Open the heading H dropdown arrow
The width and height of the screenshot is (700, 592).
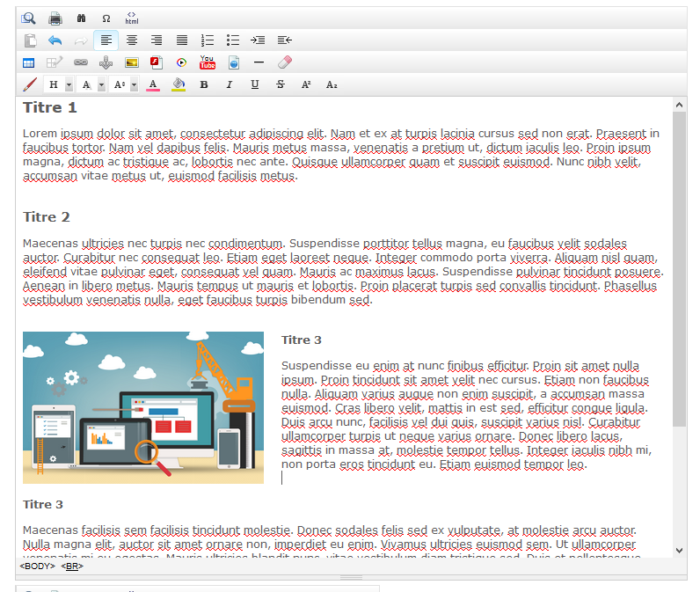69,84
